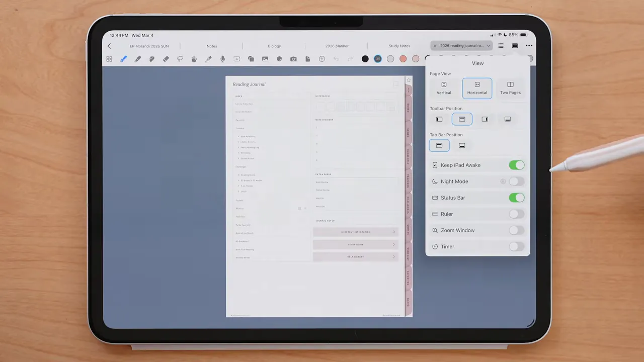Keep tab bar position at top

[x=439, y=145]
